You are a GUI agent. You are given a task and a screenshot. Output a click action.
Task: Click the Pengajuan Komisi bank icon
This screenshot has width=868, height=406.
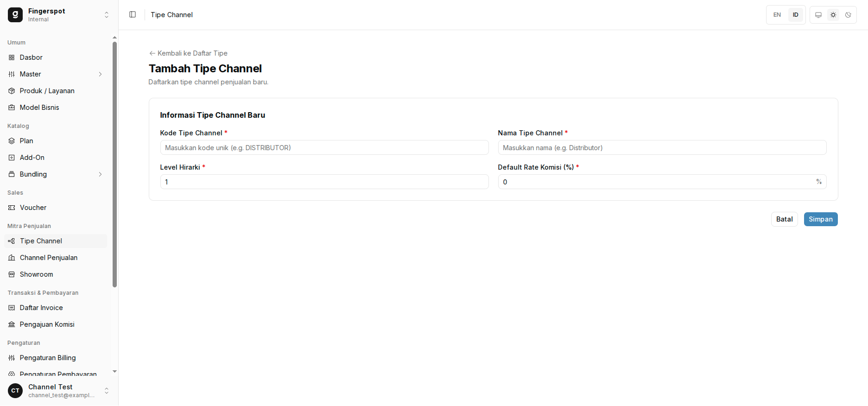click(12, 324)
